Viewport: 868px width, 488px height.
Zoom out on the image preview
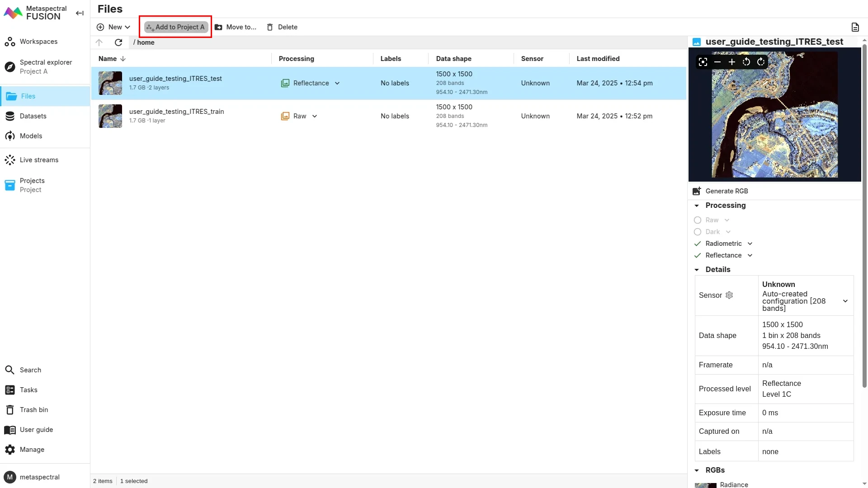[717, 62]
